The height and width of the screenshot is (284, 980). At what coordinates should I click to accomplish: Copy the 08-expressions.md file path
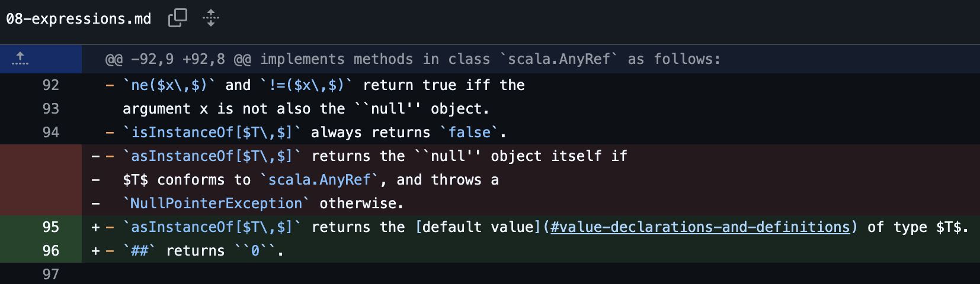(177, 18)
